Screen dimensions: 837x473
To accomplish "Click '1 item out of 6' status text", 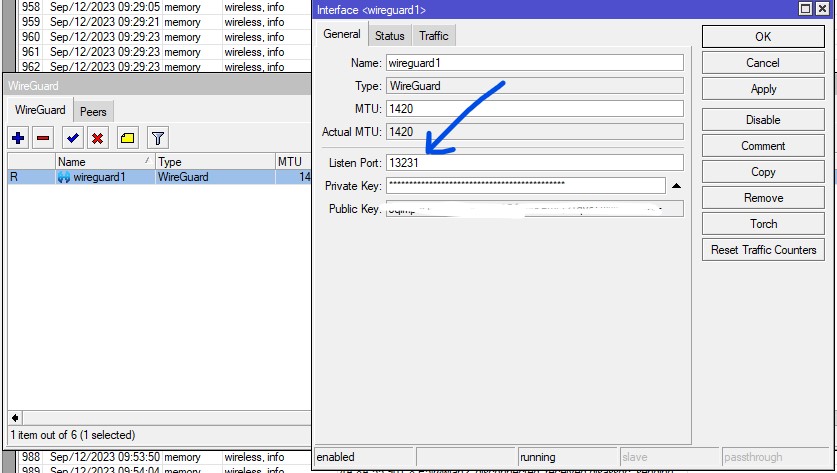I will point(73,435).
